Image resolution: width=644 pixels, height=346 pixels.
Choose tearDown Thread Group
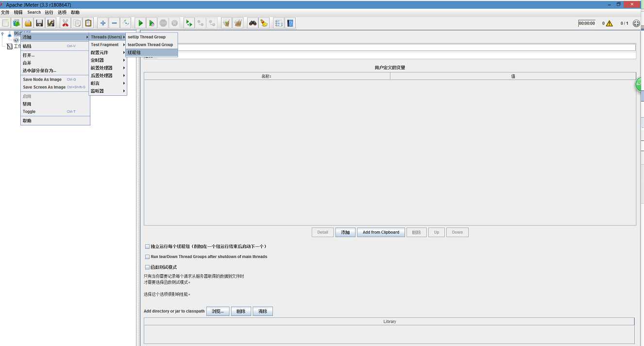coord(152,45)
